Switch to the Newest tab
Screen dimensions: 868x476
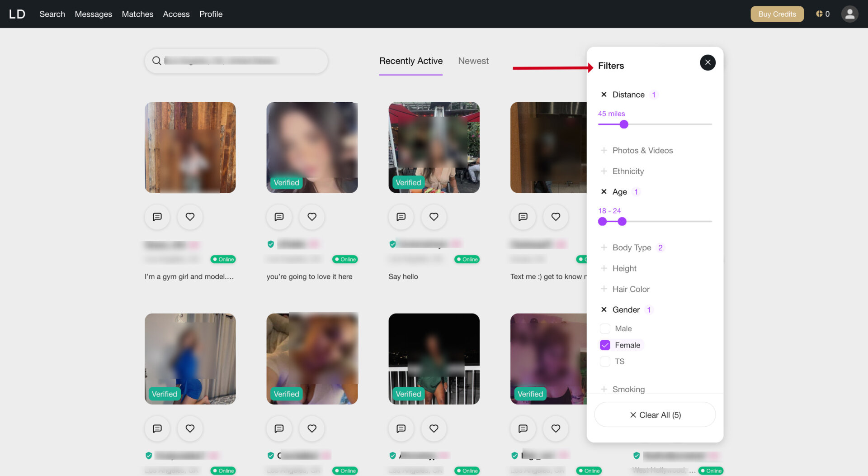click(473, 61)
